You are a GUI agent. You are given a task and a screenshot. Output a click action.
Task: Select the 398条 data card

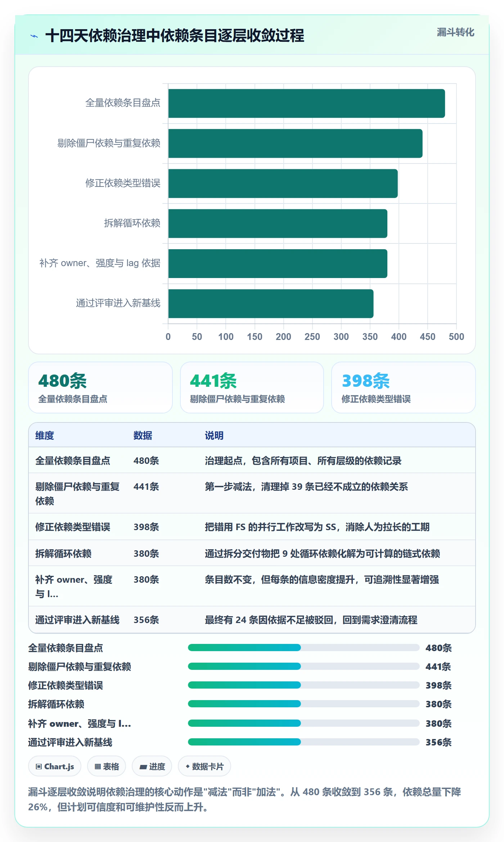404,388
